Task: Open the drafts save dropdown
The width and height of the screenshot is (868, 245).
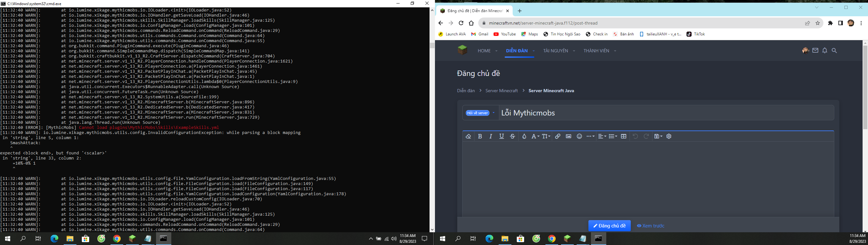Action: [658, 136]
